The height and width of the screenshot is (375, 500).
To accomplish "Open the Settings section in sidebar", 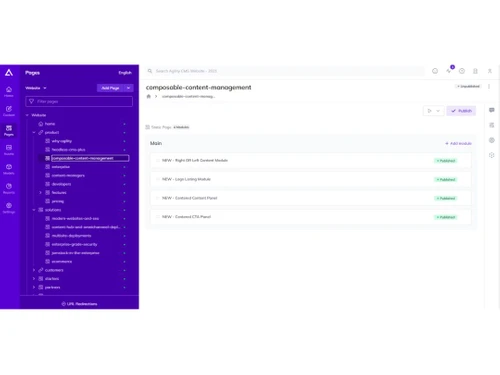I will pyautogui.click(x=9, y=208).
